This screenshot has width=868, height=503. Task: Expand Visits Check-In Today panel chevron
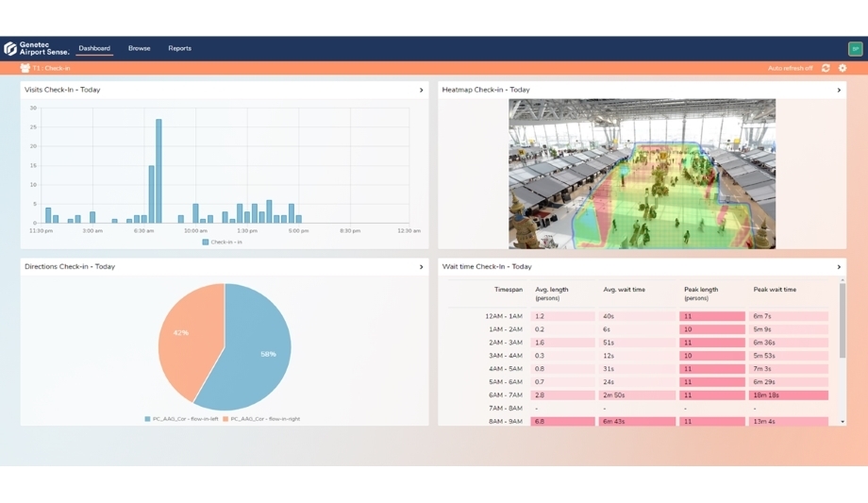(x=422, y=90)
